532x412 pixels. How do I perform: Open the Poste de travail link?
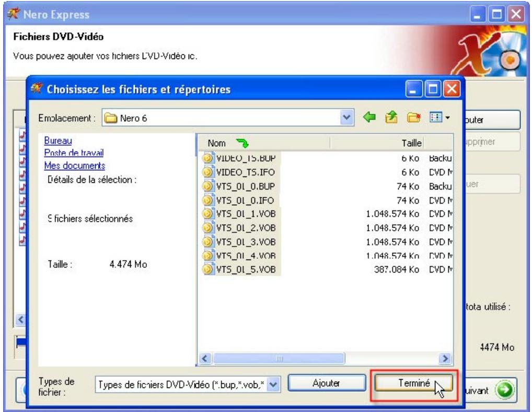pyautogui.click(x=74, y=152)
